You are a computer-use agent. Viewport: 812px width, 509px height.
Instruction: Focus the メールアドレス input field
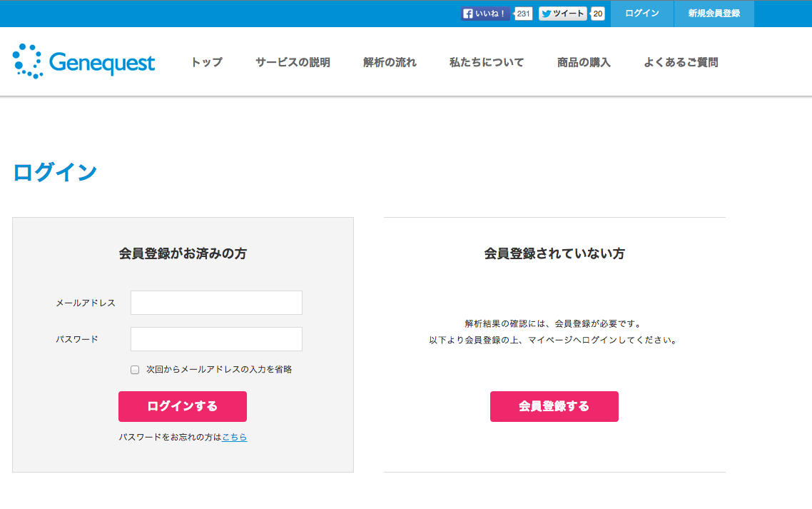click(x=216, y=303)
